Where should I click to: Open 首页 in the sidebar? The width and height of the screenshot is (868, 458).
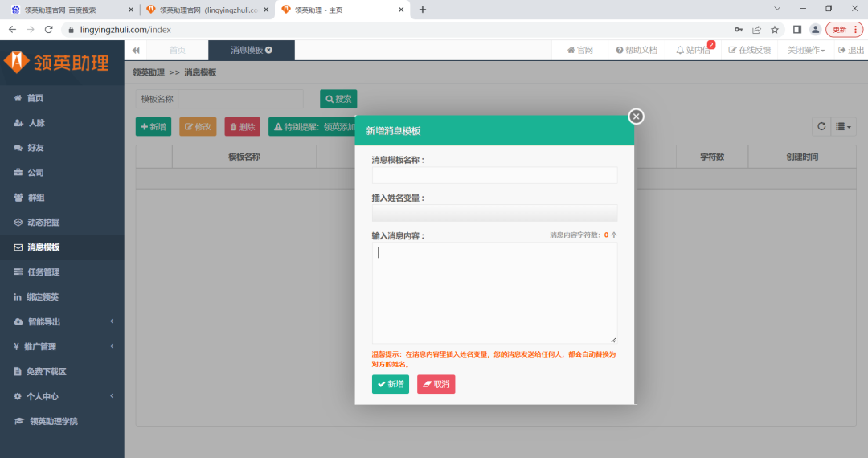tap(62, 98)
